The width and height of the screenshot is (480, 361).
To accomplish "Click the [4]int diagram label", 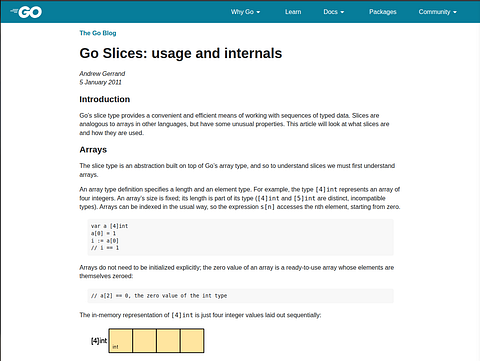I will click(x=99, y=341).
